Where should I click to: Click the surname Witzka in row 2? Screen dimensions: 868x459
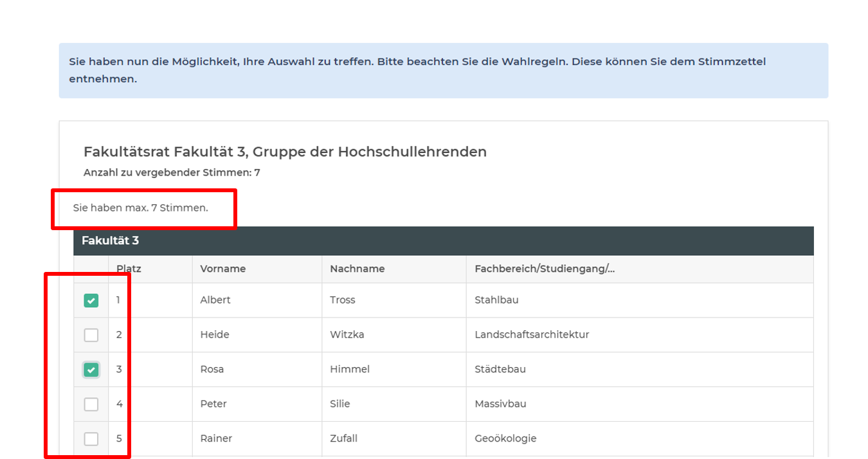click(348, 335)
